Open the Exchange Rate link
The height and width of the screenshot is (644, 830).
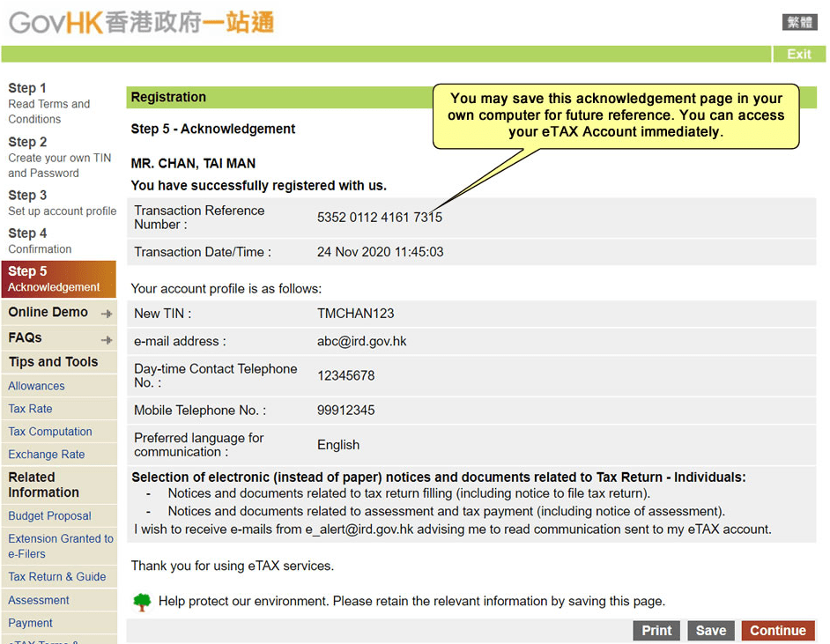[x=46, y=454]
